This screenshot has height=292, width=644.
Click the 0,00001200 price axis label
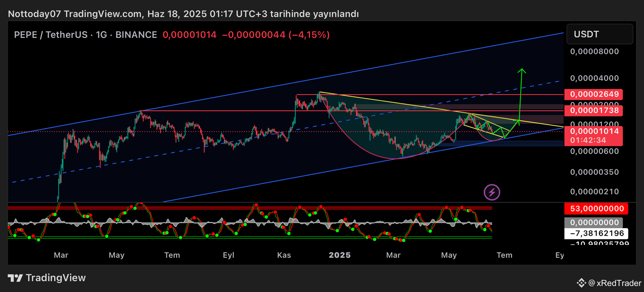click(595, 124)
